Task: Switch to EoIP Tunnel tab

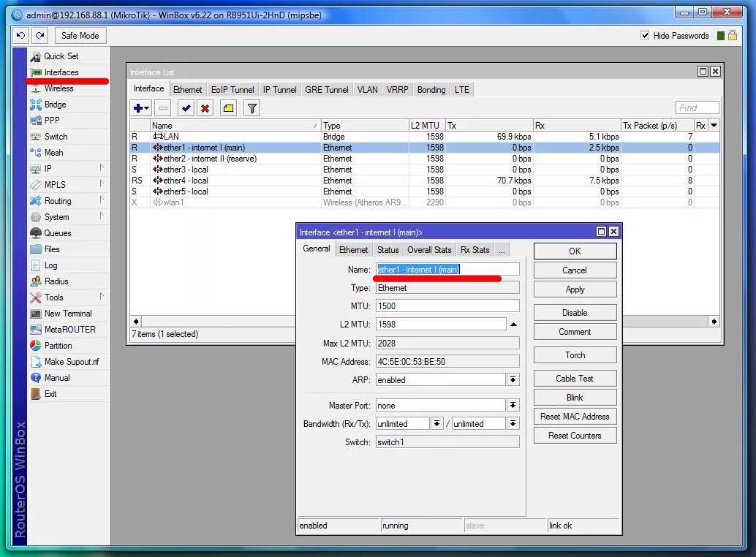Action: 233,90
